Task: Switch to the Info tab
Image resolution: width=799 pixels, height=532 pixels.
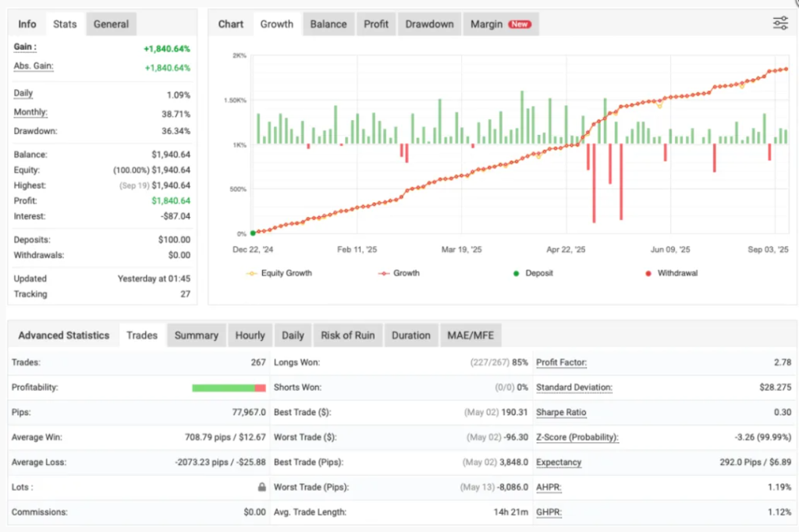Action: click(27, 24)
